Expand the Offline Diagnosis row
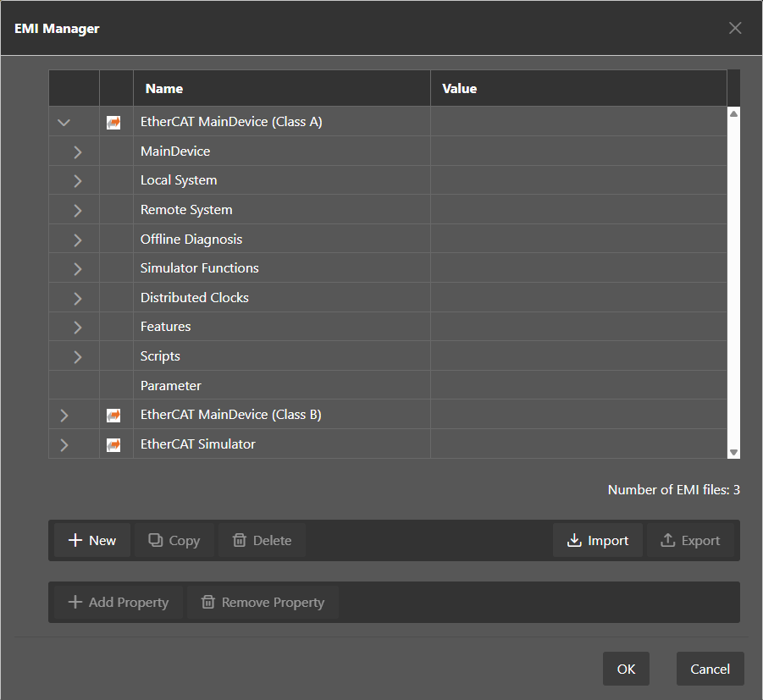The width and height of the screenshot is (763, 700). (77, 240)
